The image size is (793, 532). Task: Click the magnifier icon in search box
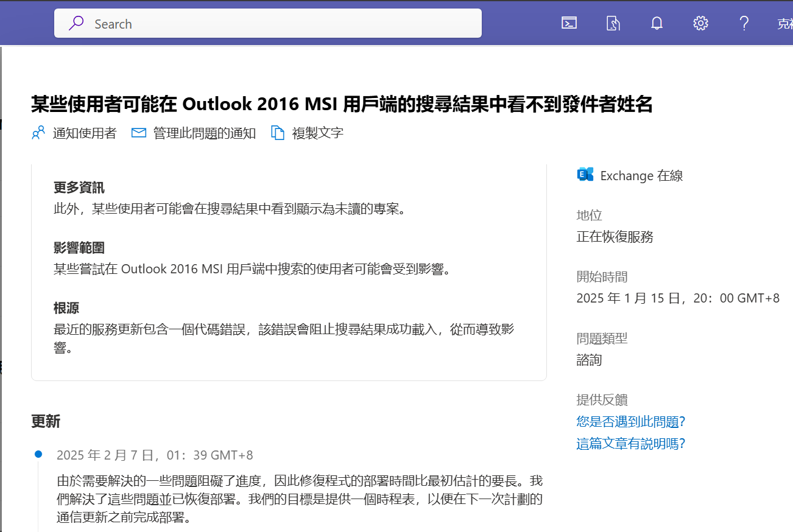coord(76,24)
